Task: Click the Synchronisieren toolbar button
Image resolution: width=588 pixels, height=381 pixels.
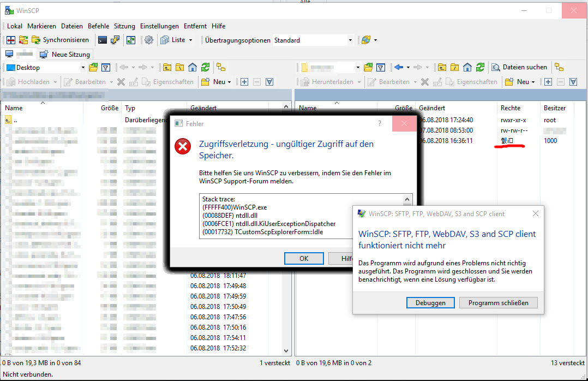Action: pos(60,40)
